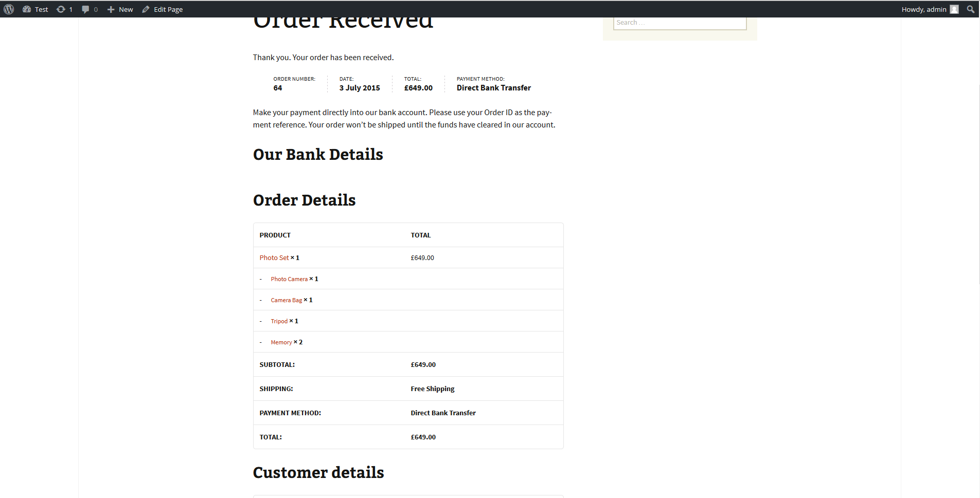Click the Free Shipping value
This screenshot has width=980, height=498.
pos(433,389)
